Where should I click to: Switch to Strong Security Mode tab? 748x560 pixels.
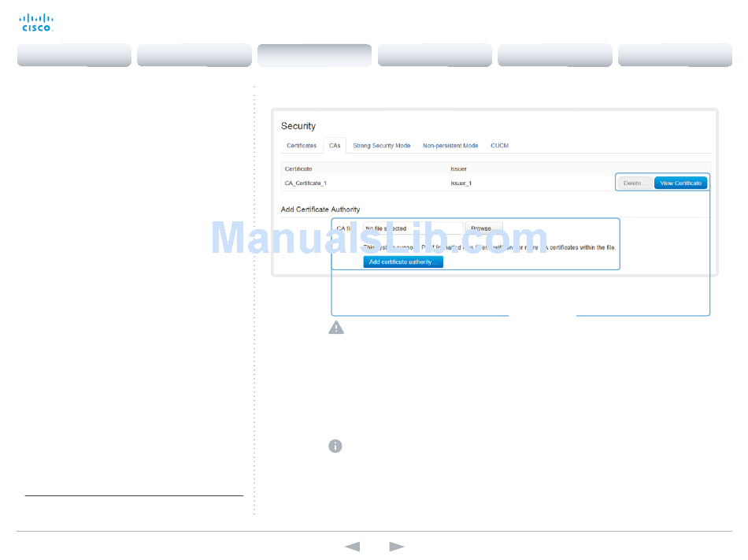pyautogui.click(x=382, y=146)
